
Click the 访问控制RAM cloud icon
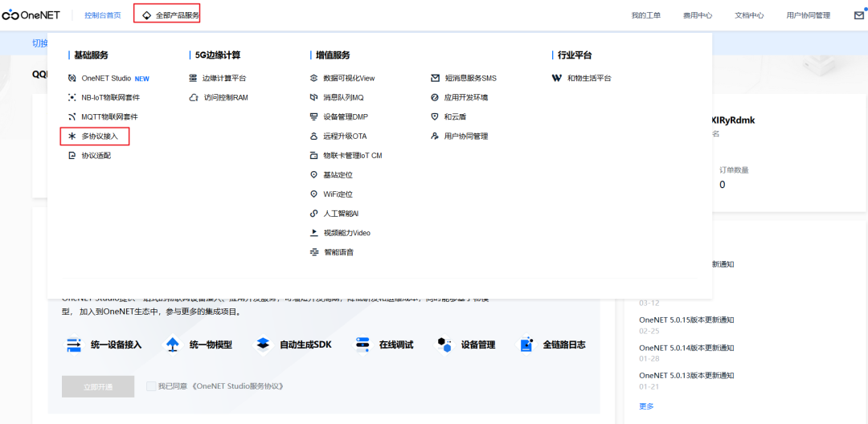coord(193,98)
